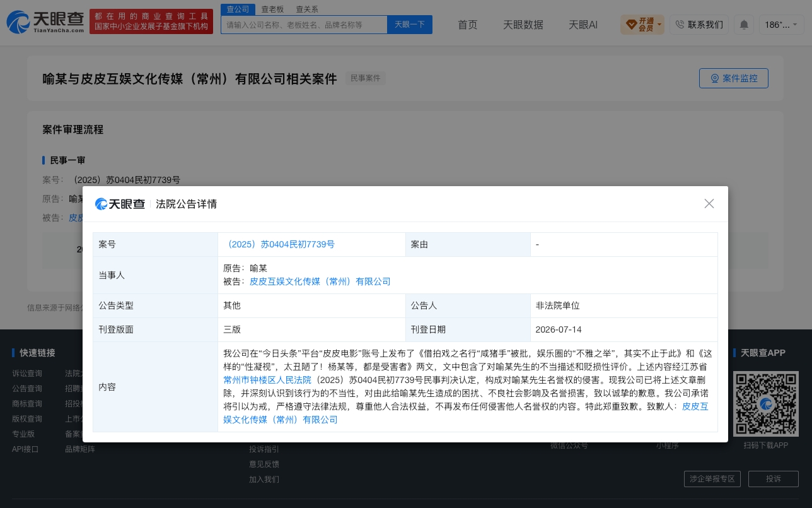This screenshot has width=812, height=508.
Task: Expand the 开通会员 membership dropdown
Action: pyautogui.click(x=642, y=25)
